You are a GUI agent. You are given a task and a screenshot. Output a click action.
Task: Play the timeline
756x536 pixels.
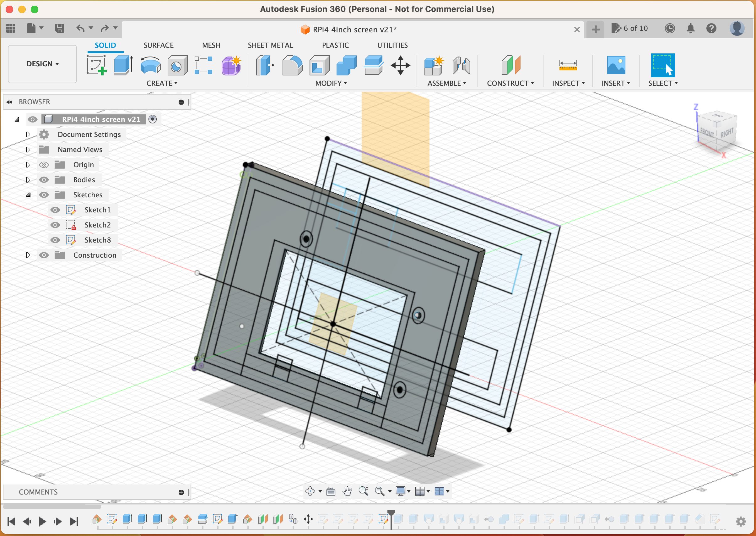pyautogui.click(x=42, y=522)
